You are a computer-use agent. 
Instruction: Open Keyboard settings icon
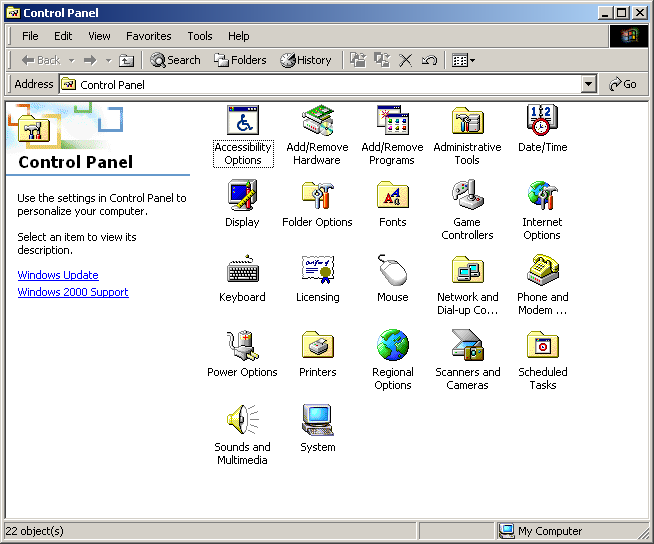point(243,270)
